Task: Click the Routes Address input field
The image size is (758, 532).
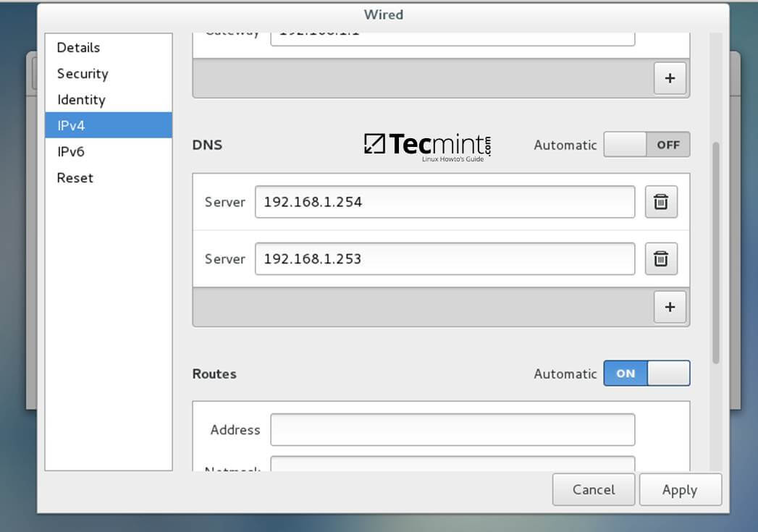Action: point(452,430)
